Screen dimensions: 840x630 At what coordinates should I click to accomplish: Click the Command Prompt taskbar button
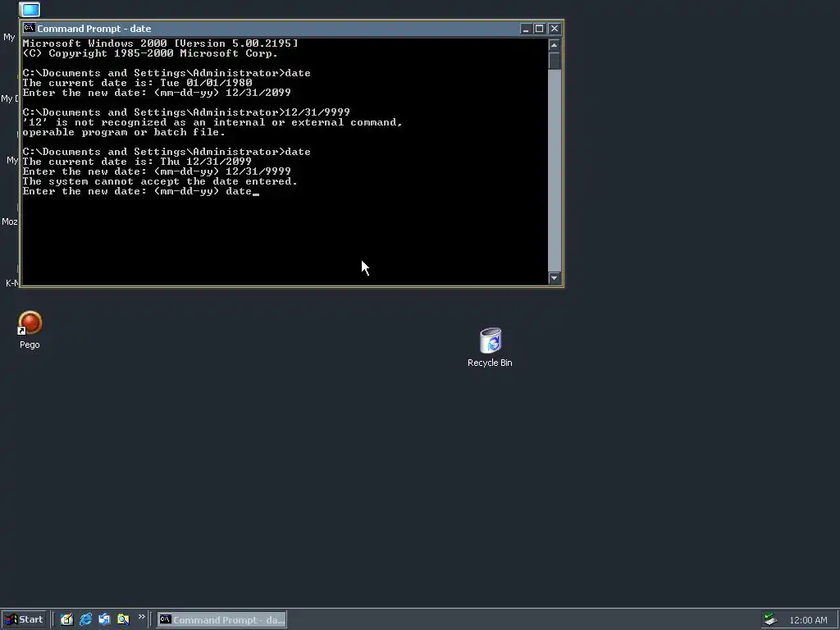221,620
